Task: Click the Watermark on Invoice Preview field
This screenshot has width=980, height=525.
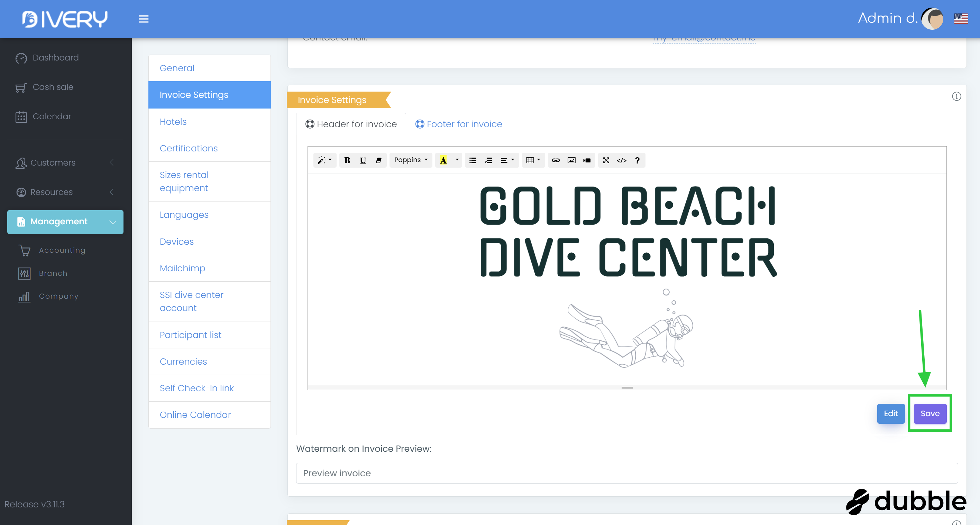Action: (x=626, y=473)
